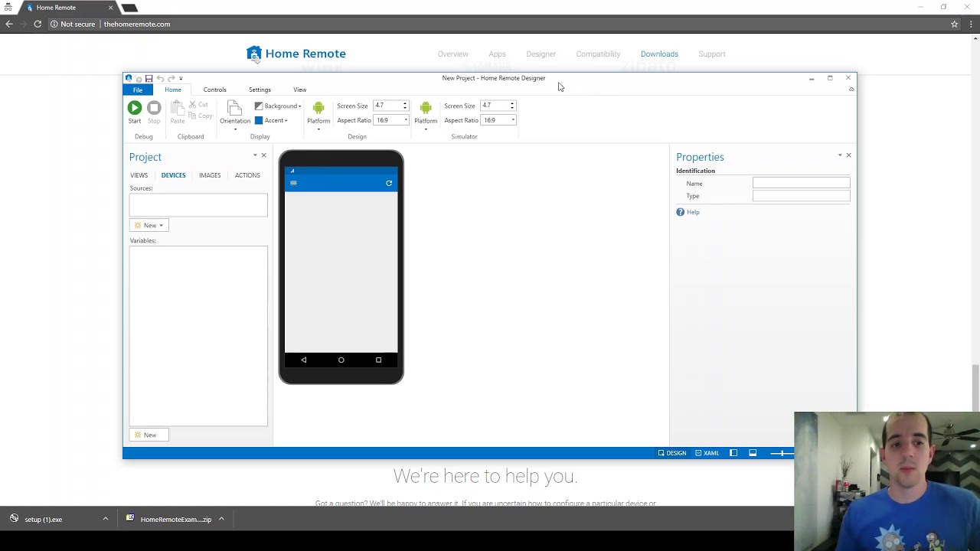Click the Design Screen Size stepper
This screenshot has width=980, height=551.
click(x=405, y=106)
